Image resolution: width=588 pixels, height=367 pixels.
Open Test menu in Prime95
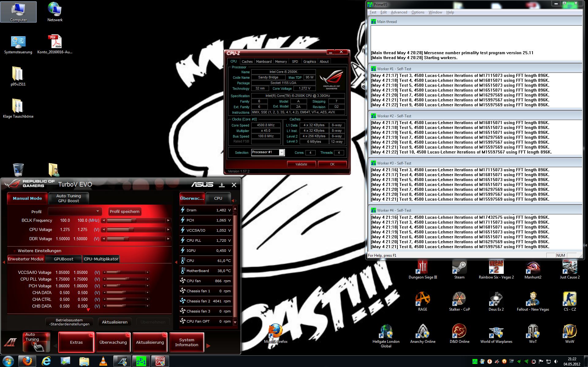(373, 12)
